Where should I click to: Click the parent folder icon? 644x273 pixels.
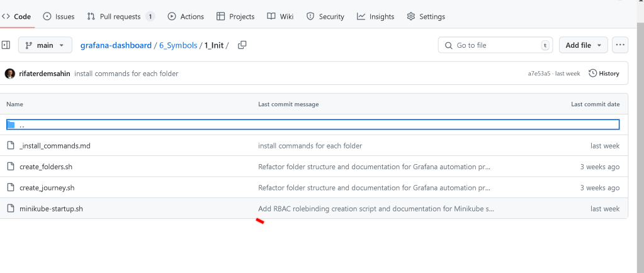point(11,125)
